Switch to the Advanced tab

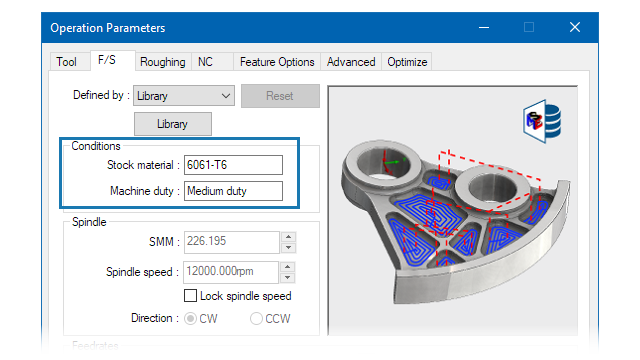click(x=351, y=62)
